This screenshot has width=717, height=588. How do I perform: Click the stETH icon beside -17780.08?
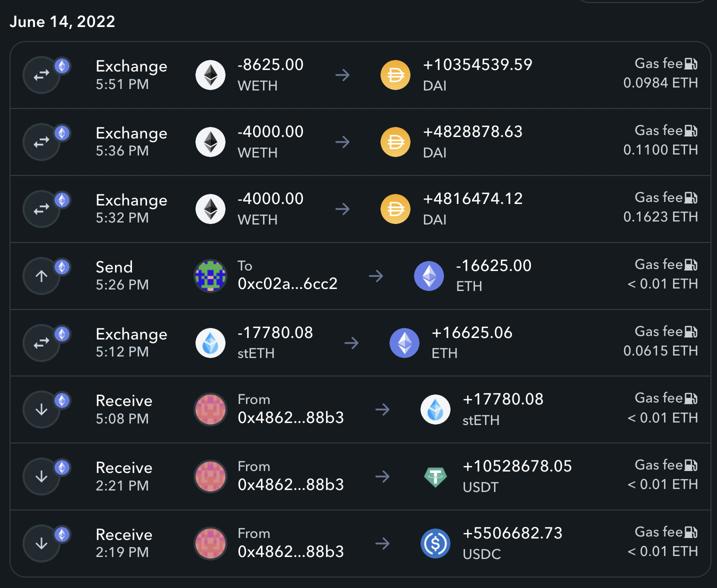tap(210, 343)
